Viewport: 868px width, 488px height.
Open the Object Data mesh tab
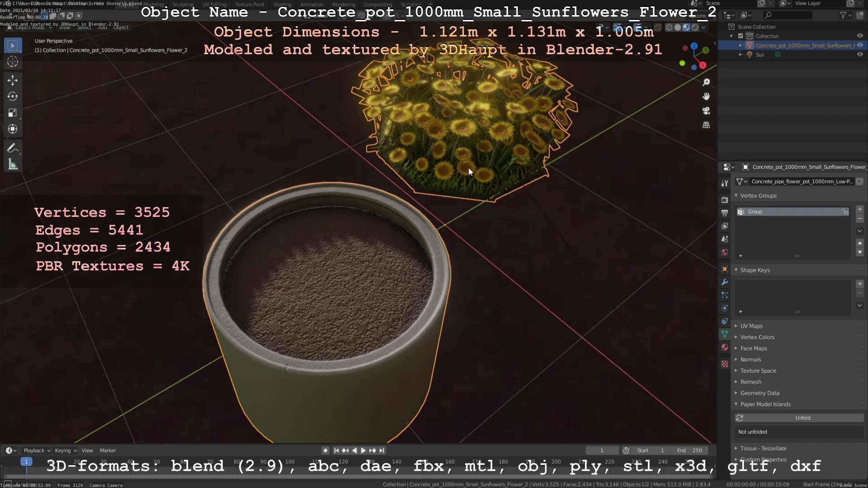tap(724, 334)
